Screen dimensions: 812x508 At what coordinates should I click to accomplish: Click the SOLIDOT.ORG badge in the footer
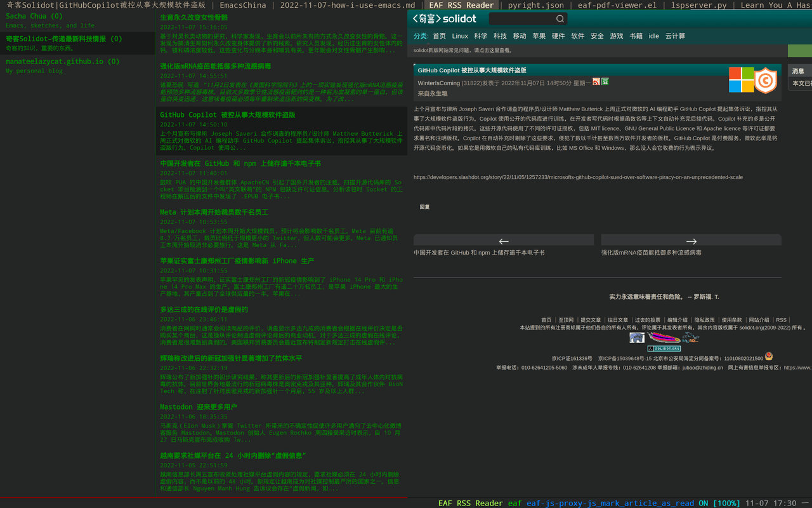[664, 349]
